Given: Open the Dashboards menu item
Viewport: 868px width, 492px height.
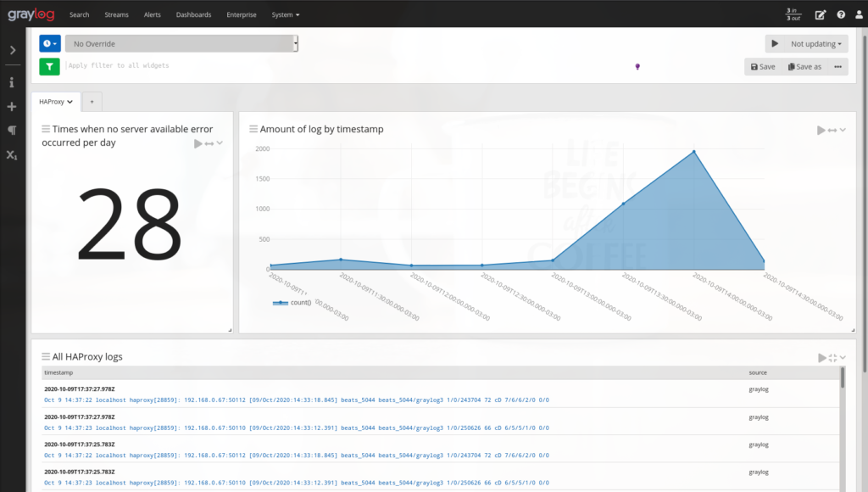Looking at the screenshot, I should pyautogui.click(x=193, y=14).
